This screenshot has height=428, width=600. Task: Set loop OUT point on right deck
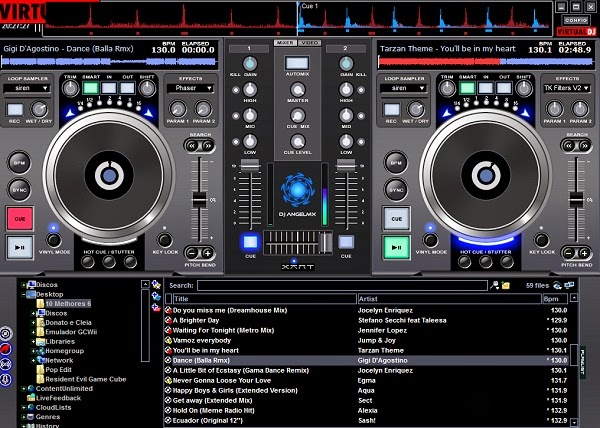coord(504,88)
